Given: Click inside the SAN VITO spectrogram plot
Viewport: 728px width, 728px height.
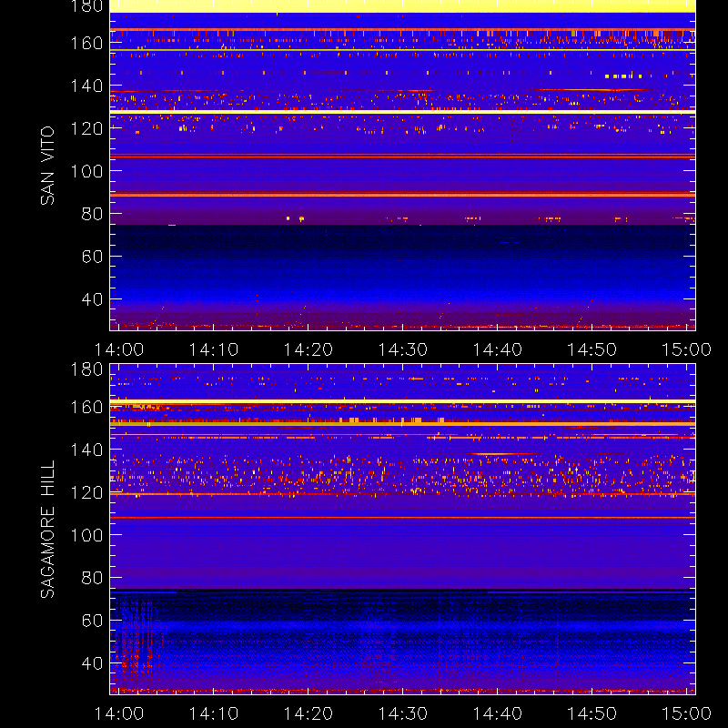Looking at the screenshot, I should [x=402, y=166].
